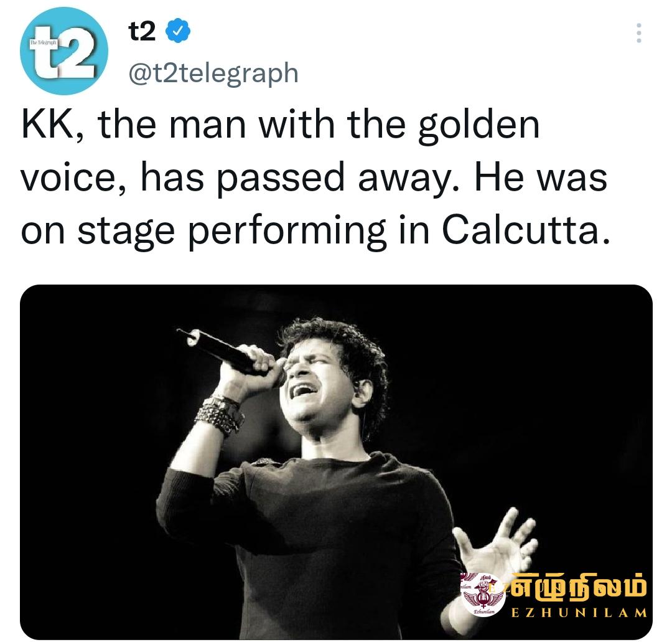
Task: Click the word Calcutta in tweet
Action: pos(525,230)
